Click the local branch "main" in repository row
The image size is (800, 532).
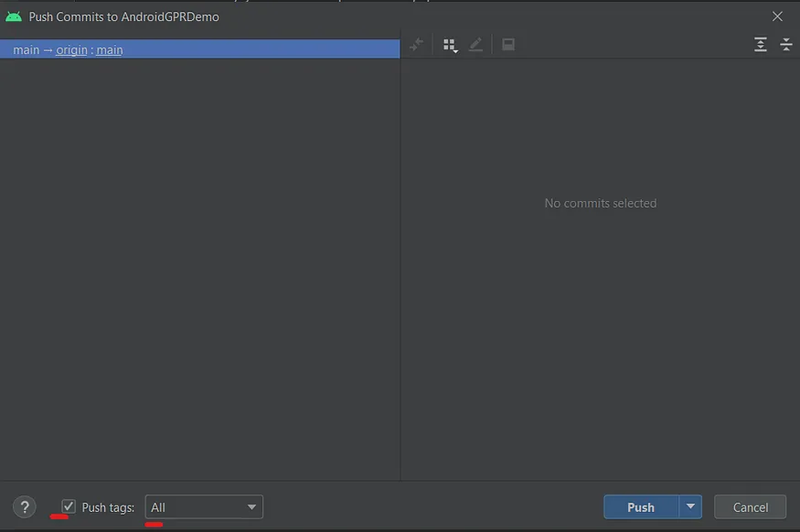click(x=26, y=49)
